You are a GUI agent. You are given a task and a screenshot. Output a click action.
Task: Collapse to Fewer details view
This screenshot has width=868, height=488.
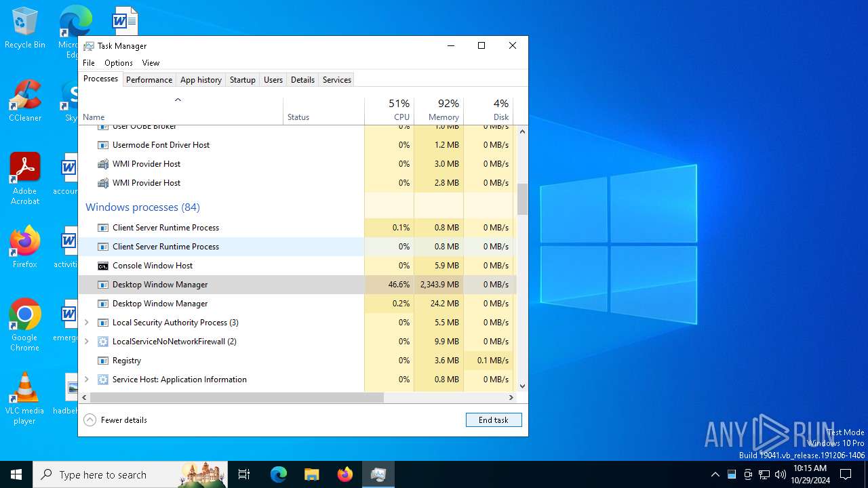(x=115, y=420)
